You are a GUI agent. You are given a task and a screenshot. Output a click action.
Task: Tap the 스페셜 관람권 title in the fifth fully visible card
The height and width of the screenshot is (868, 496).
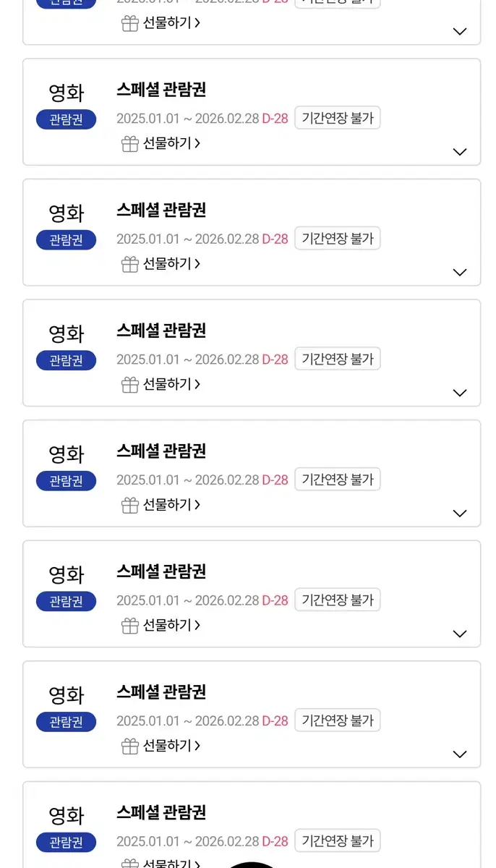161,571
